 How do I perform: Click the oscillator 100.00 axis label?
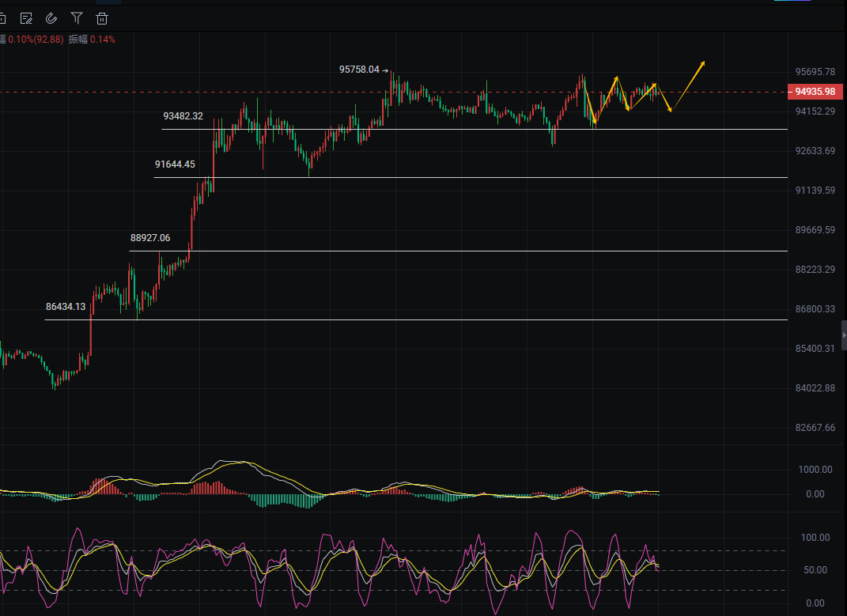815,538
